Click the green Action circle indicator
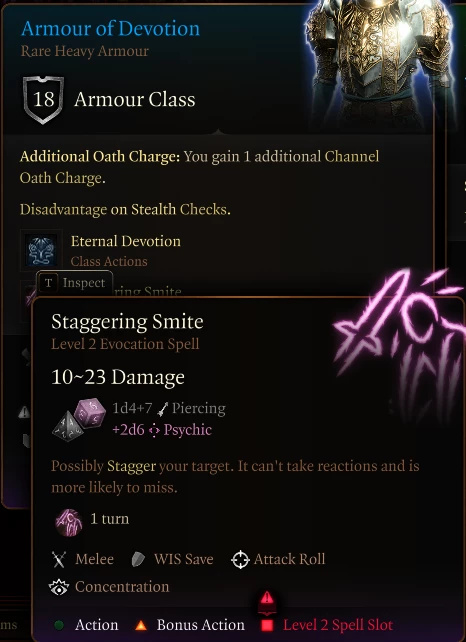Screen dimensions: 466x642 click(59, 625)
